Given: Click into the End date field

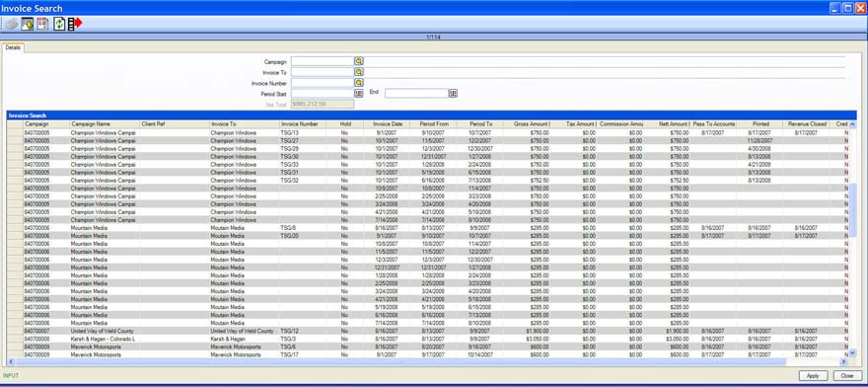Looking at the screenshot, I should click(x=416, y=93).
